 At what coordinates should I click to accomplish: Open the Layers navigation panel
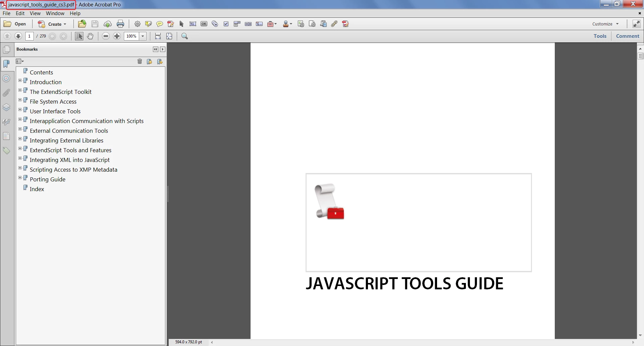(x=6, y=107)
